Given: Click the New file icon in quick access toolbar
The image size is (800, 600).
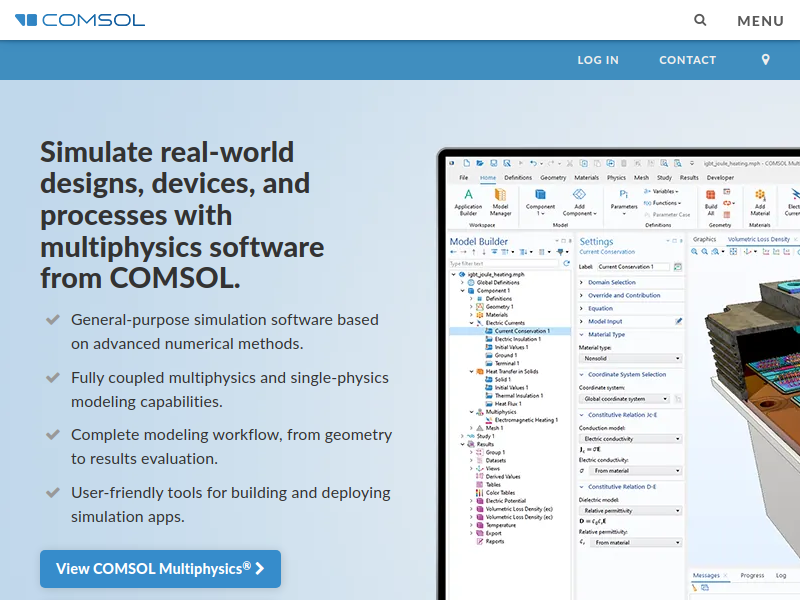Looking at the screenshot, I should (466, 163).
